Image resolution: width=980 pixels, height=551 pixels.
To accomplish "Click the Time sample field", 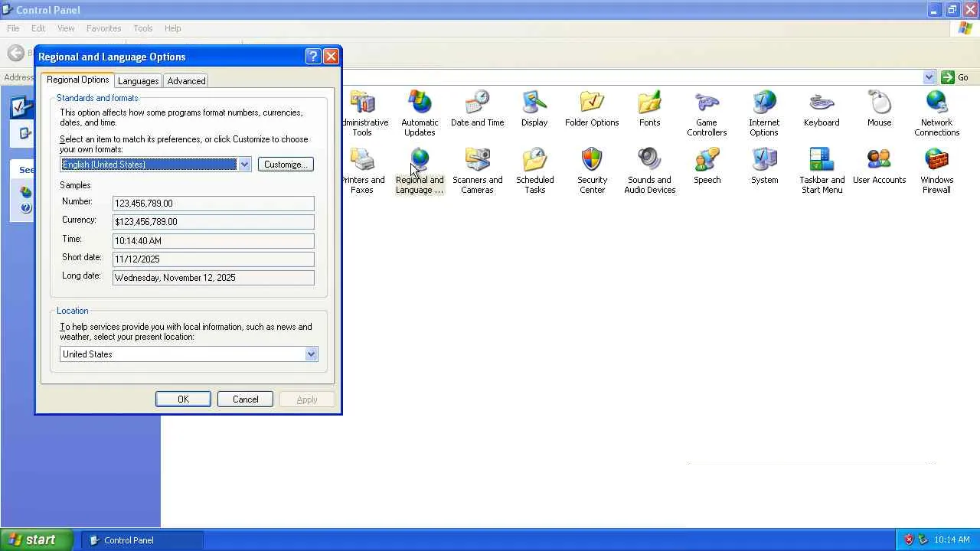I will tap(214, 241).
